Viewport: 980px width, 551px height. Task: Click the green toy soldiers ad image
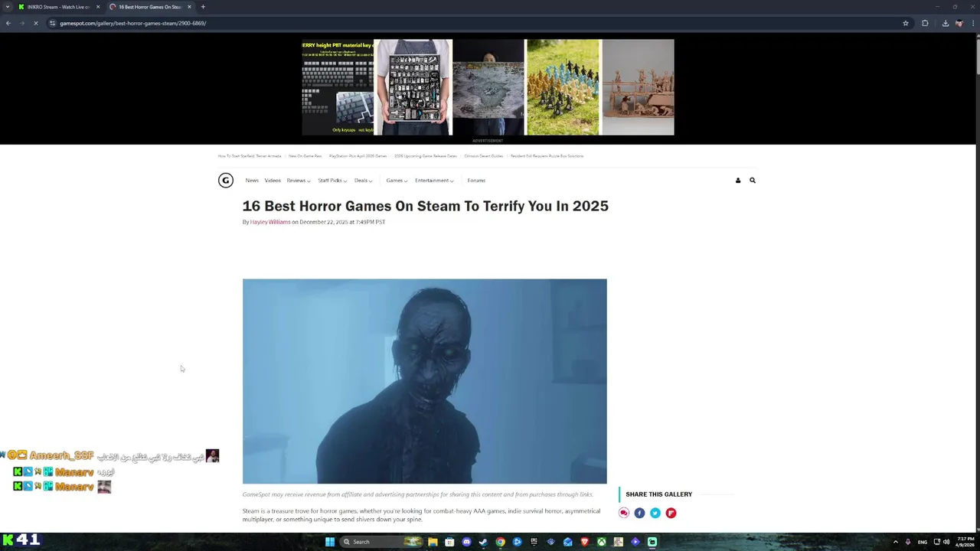[x=563, y=87]
